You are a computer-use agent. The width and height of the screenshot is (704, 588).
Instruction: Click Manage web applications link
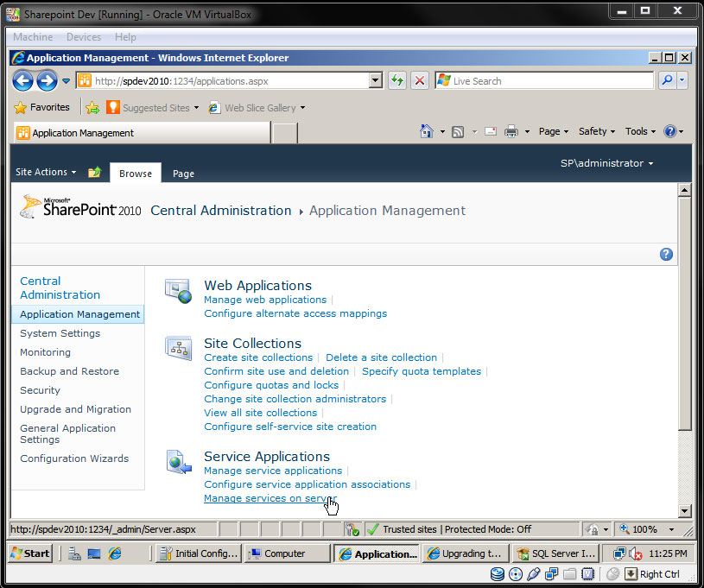pos(265,300)
